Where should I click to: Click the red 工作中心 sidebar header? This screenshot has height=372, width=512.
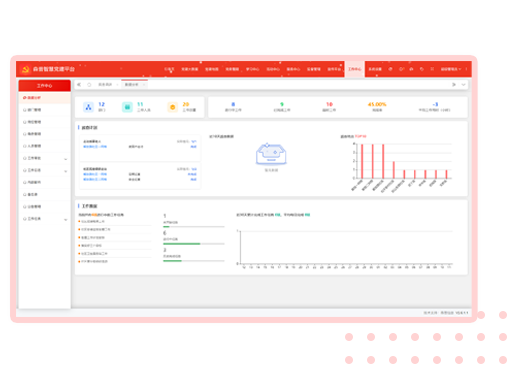(x=44, y=86)
